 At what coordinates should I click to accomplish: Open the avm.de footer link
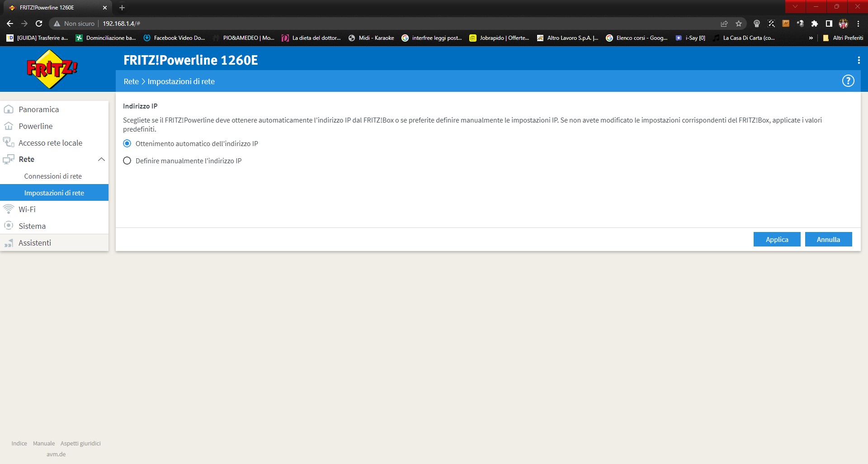click(56, 454)
